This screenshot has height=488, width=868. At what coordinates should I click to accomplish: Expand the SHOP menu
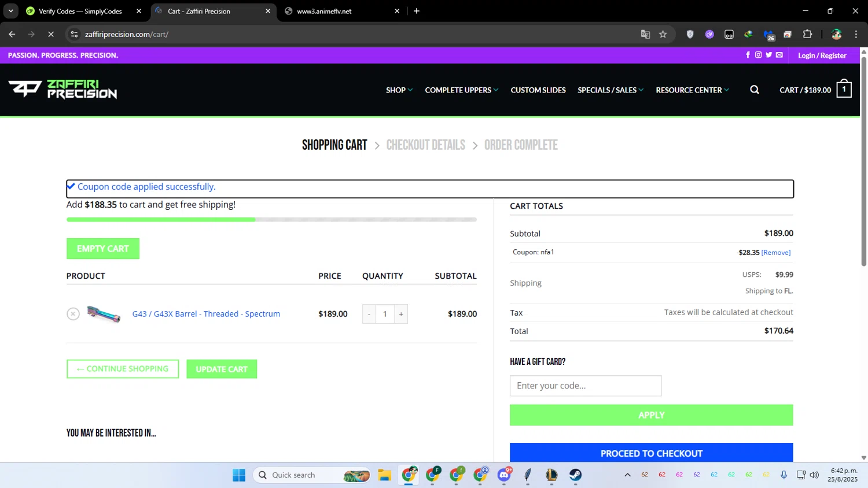click(399, 90)
